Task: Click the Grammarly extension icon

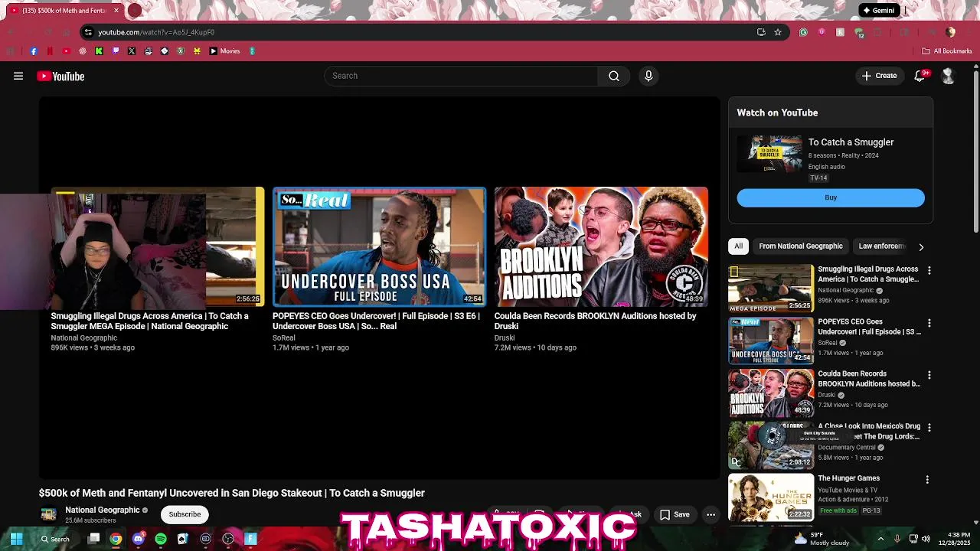Action: 803,32
